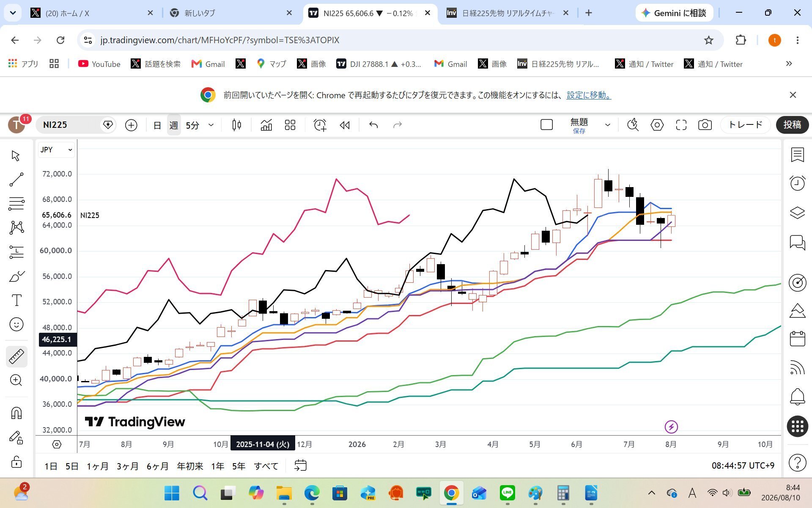
Task: Open the candlestick chart type selector
Action: (237, 125)
